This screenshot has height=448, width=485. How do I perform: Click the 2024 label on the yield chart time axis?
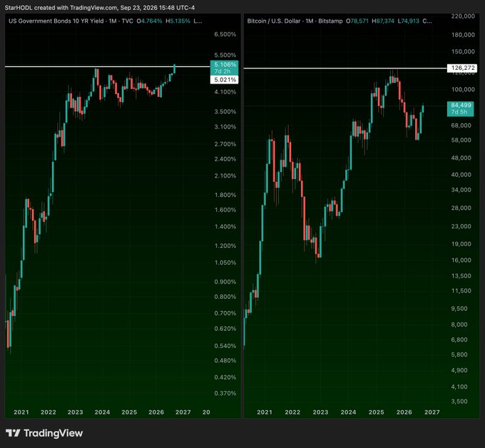point(103,412)
